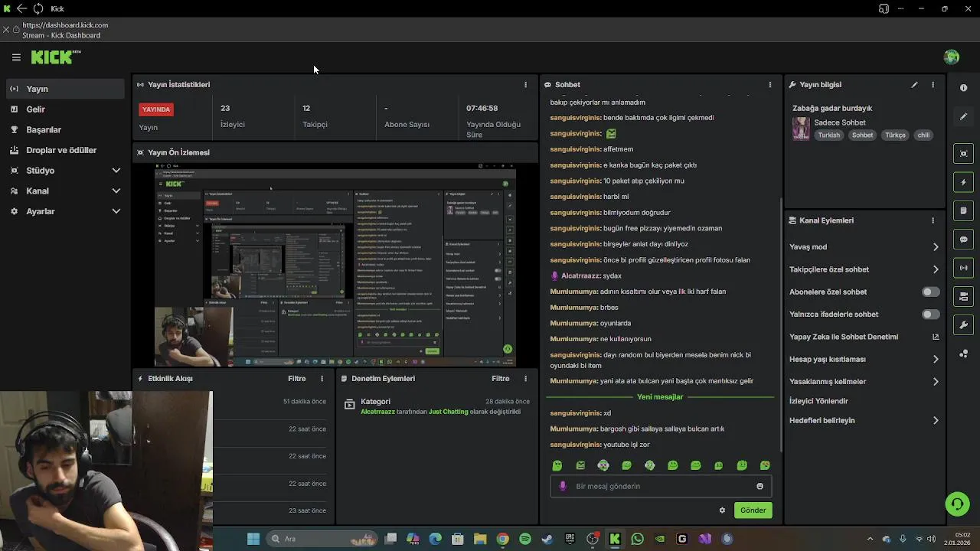Viewport: 980px width, 551px height.
Task: Click Alcatrraazz username in Denetim Eylemleri
Action: click(x=377, y=412)
